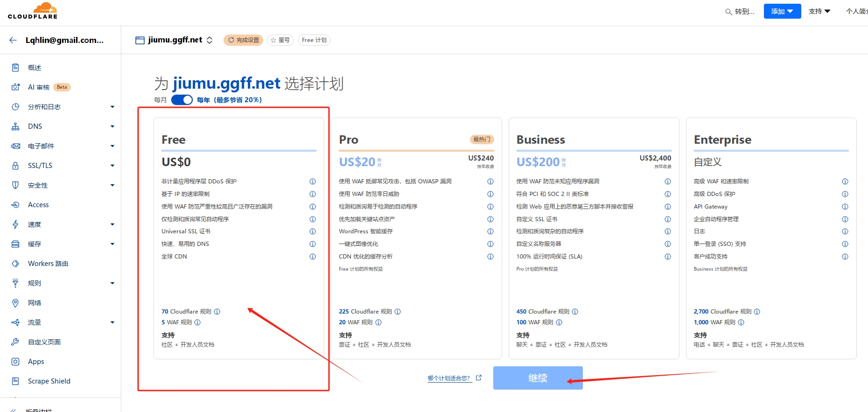
Task: Open the domain selector jiumu.ggff.net
Action: pyautogui.click(x=174, y=40)
